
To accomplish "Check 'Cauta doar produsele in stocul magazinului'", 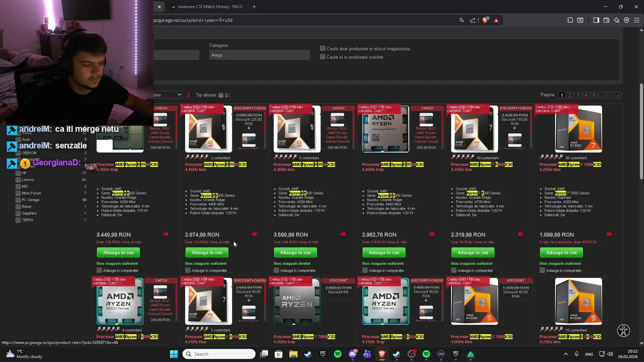I will (x=323, y=49).
